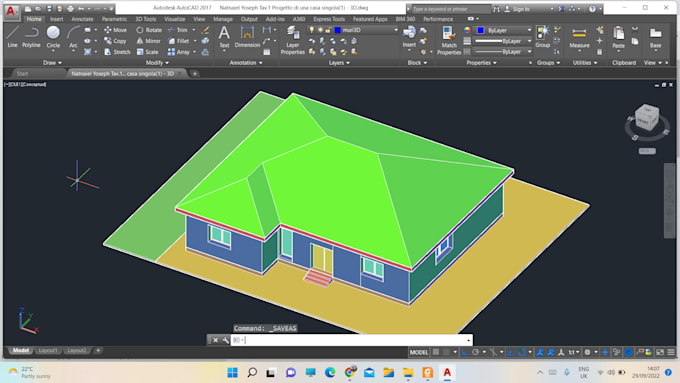
Task: Open the annotation scale 1:1 dropdown
Action: pos(574,352)
